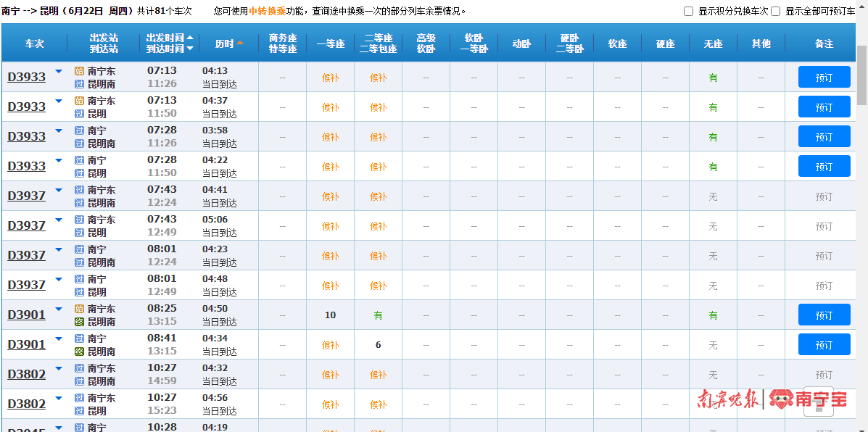Click the orange 历时 sort arrow

point(239,43)
